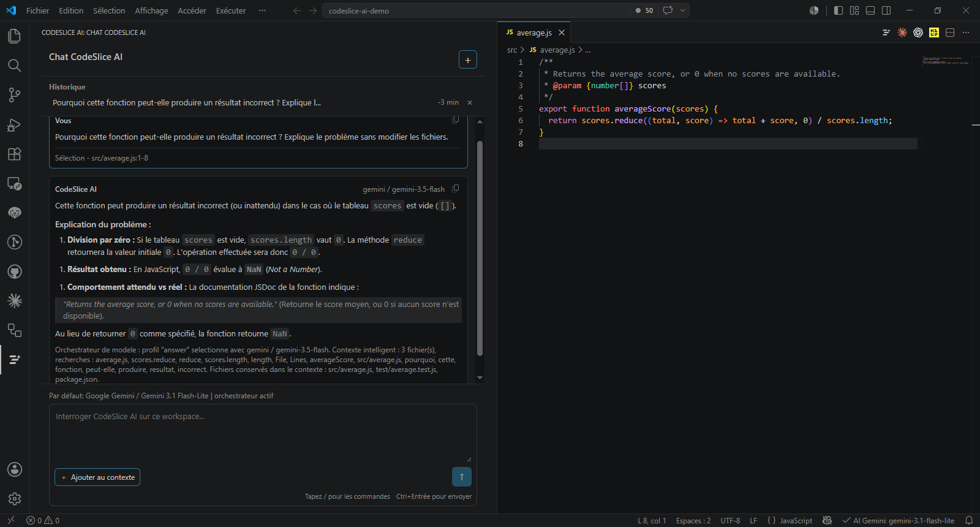980x527 pixels.
Task: Open the Fichier menu
Action: point(37,10)
